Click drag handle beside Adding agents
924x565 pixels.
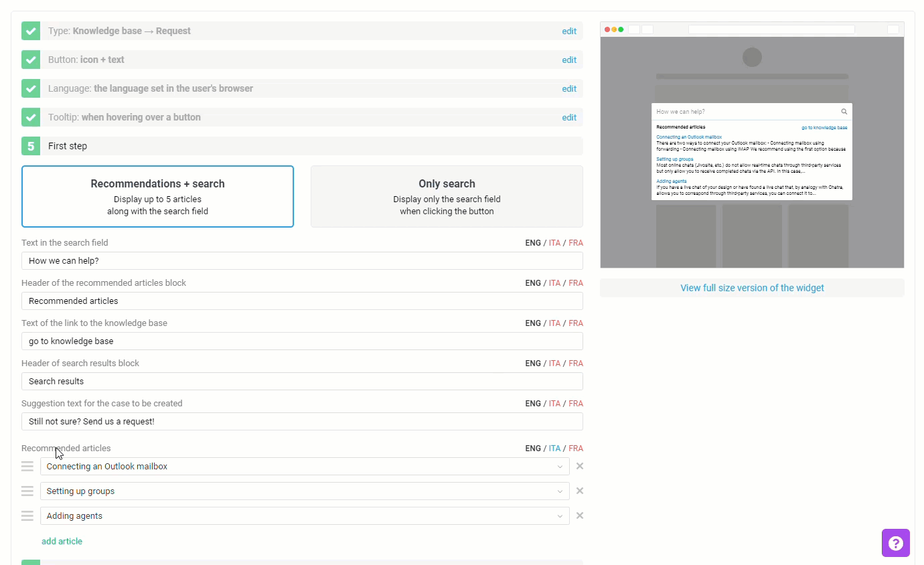[x=27, y=516]
